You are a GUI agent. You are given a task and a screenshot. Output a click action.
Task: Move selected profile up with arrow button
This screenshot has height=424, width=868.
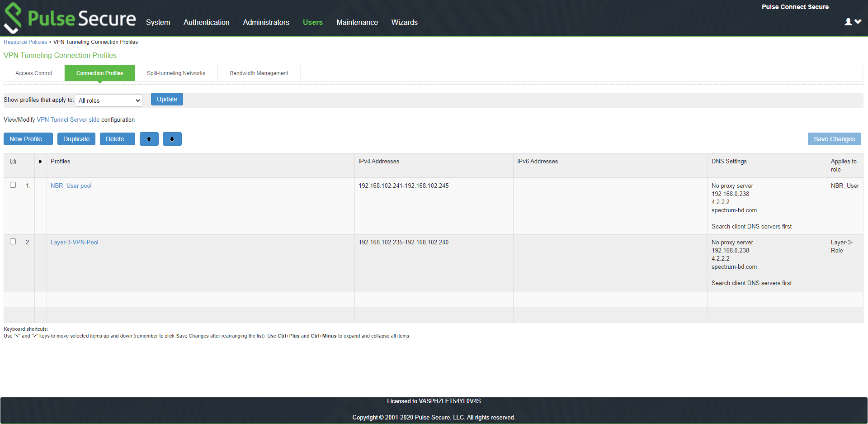coord(149,139)
